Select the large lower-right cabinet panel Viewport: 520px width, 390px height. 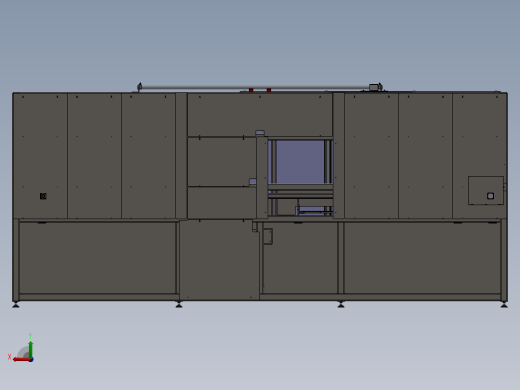click(x=422, y=258)
